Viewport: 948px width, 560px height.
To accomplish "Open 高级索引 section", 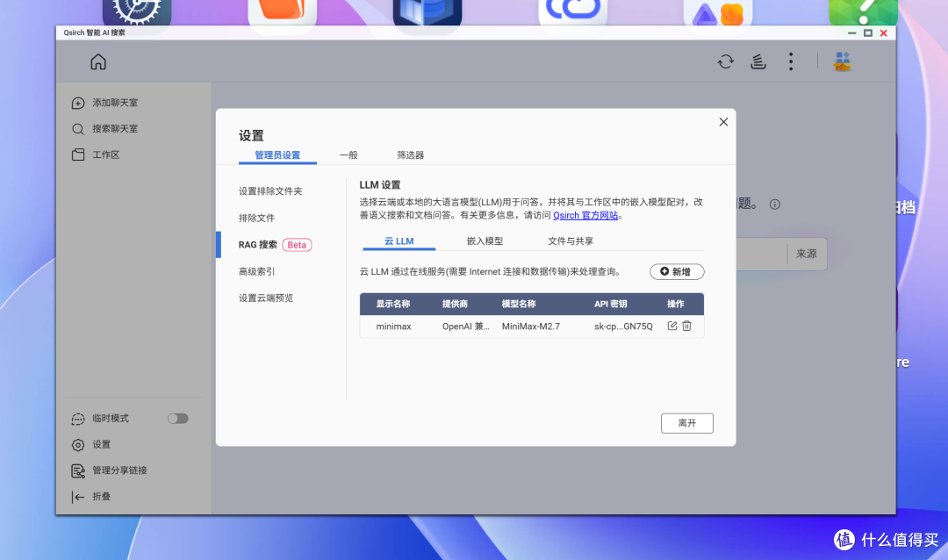I will pyautogui.click(x=256, y=271).
